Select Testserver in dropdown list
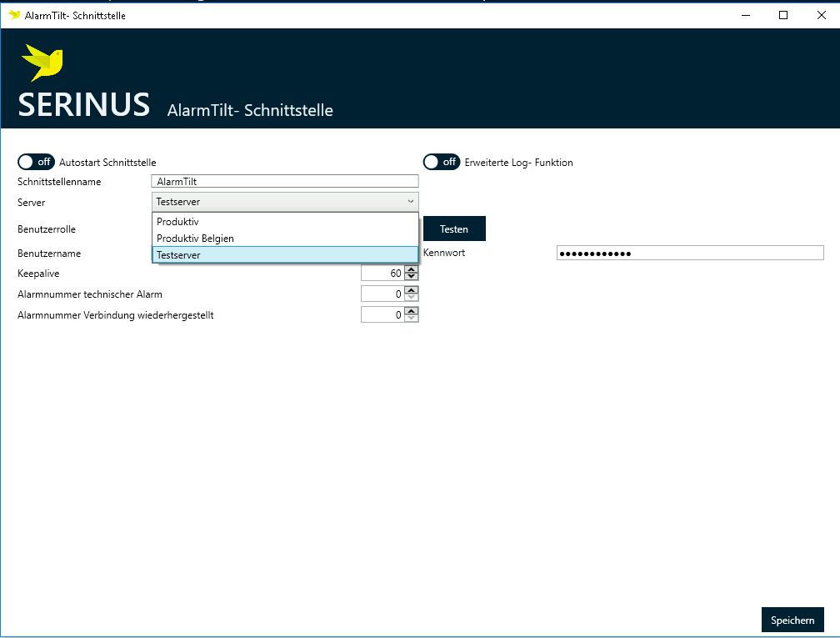 click(285, 254)
